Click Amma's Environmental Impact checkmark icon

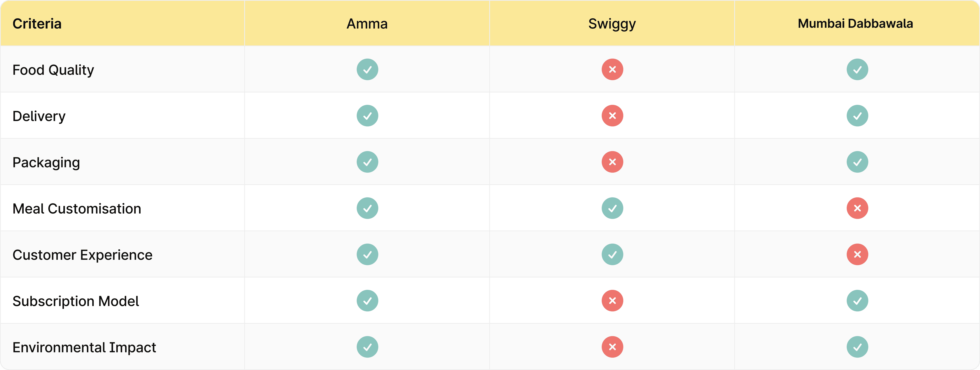[367, 347]
